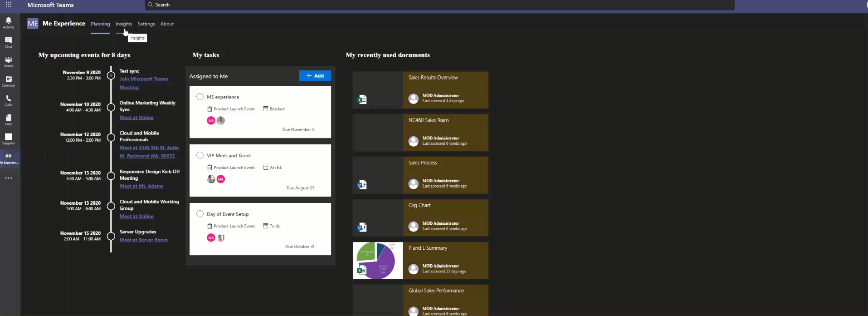Open Meet at 2345 5th St address link
Screen dimensions: 868x316
tap(149, 152)
